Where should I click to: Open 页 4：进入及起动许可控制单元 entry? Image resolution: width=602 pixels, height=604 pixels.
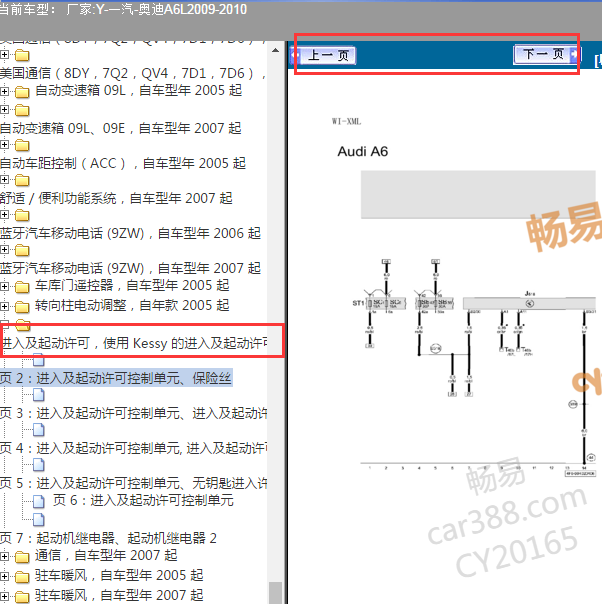coord(134,448)
